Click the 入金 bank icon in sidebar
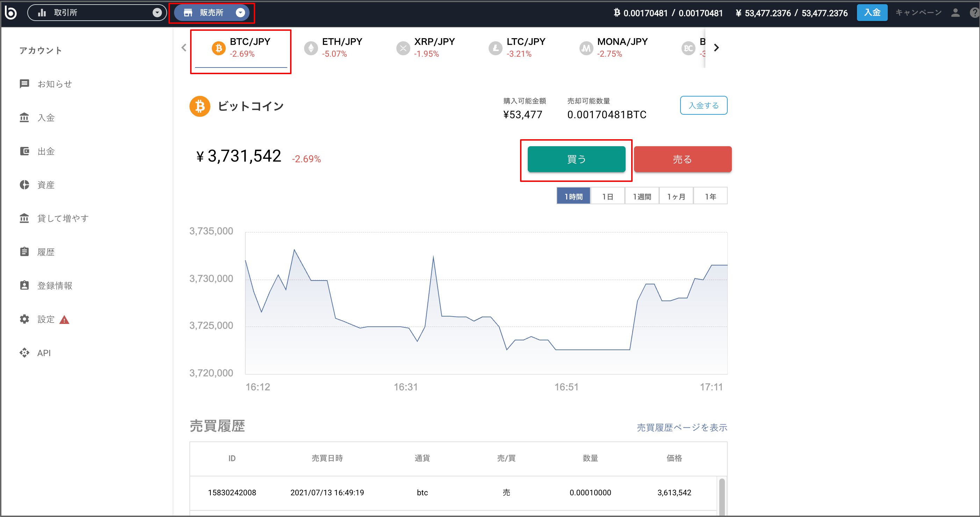The image size is (980, 517). click(24, 117)
